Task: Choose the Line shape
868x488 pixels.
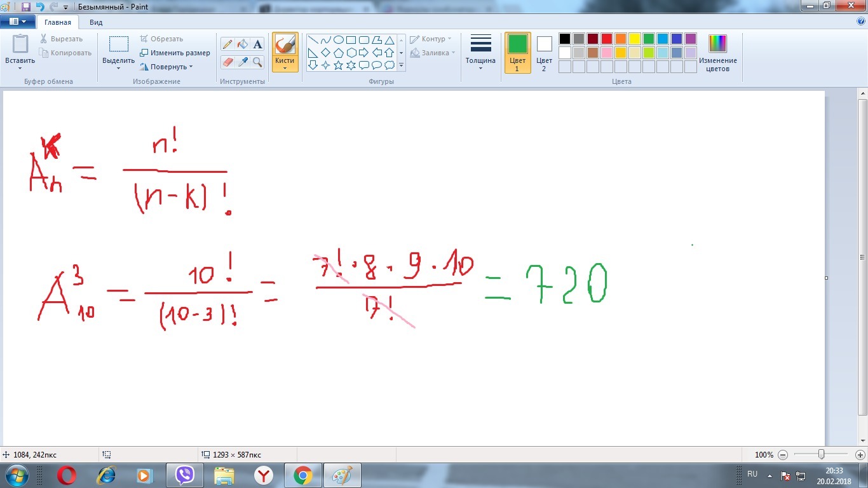Action: (x=313, y=39)
